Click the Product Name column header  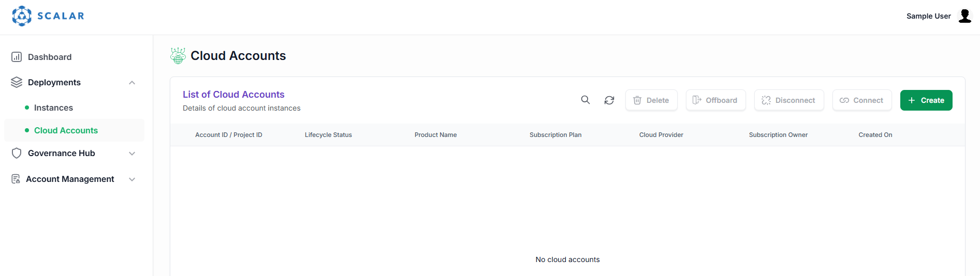click(x=435, y=135)
